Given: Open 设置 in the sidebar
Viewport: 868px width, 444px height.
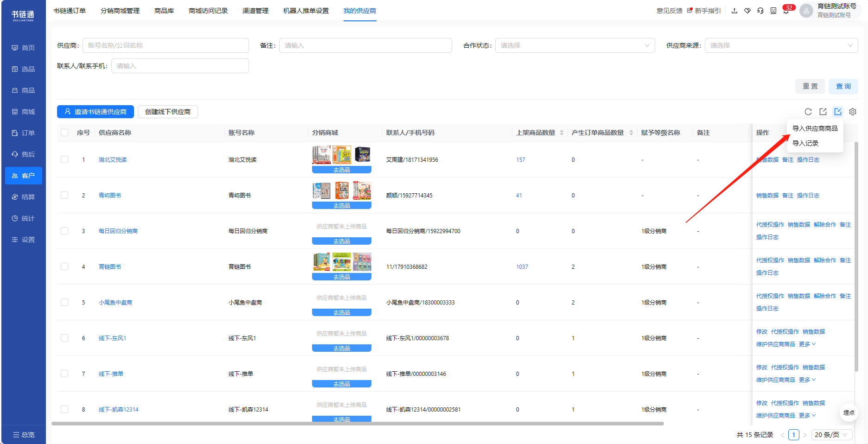Looking at the screenshot, I should [24, 240].
